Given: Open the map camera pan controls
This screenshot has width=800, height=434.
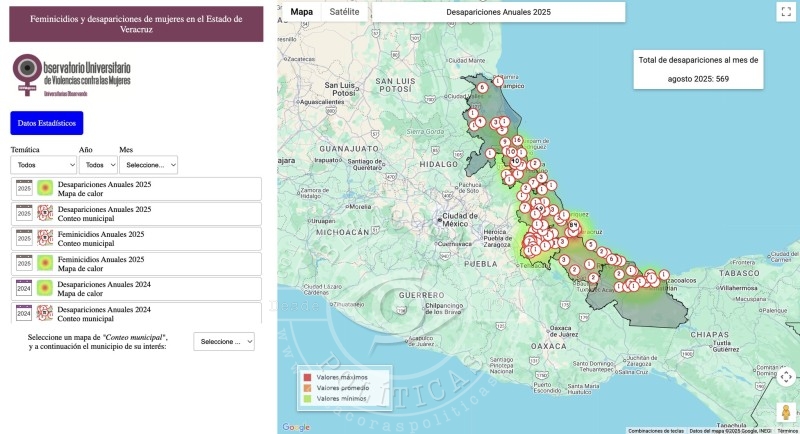Looking at the screenshot, I should tap(786, 377).
